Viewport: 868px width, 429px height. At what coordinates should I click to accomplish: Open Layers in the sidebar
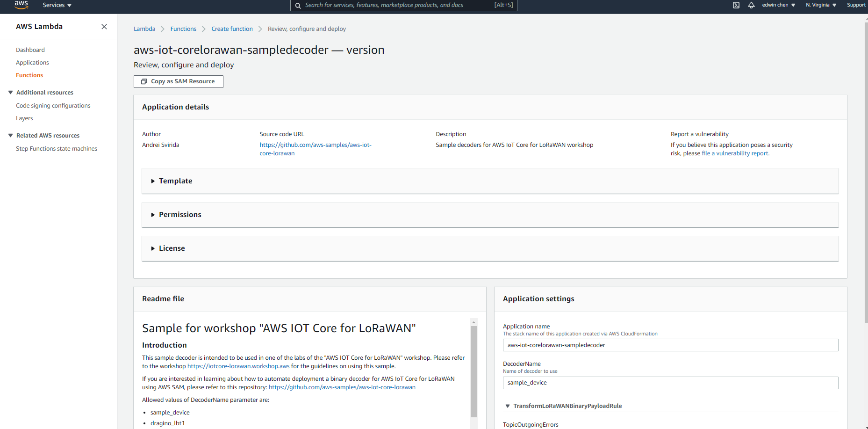pyautogui.click(x=24, y=118)
